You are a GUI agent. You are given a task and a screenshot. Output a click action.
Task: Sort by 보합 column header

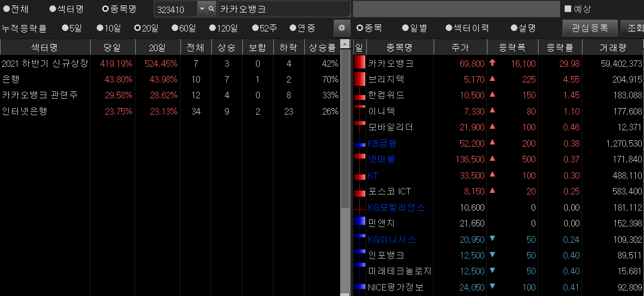pyautogui.click(x=258, y=48)
